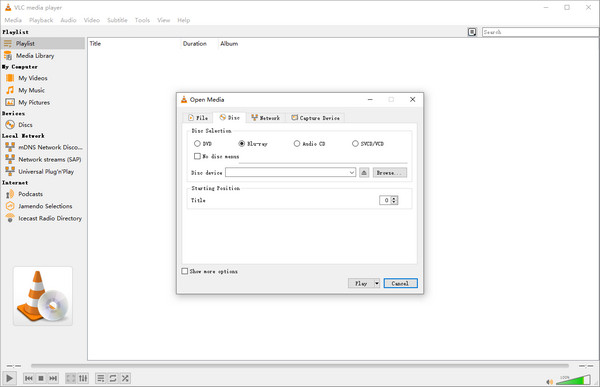Image resolution: width=600 pixels, height=387 pixels.
Task: Toggle loop mode icon
Action: [x=113, y=378]
